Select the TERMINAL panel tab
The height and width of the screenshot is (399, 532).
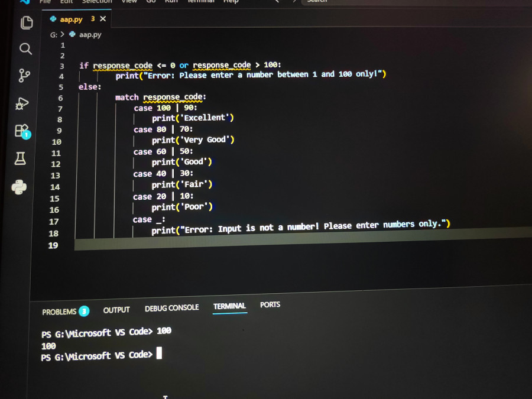coord(230,306)
